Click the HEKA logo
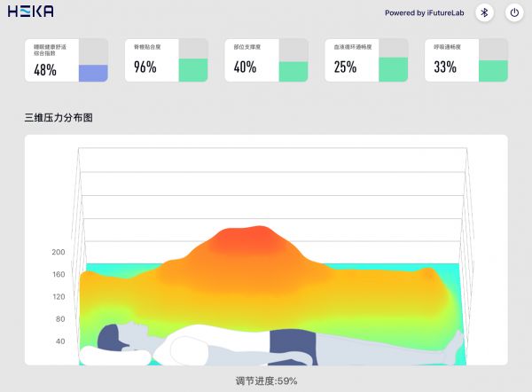The height and width of the screenshot is (392, 532). pyautogui.click(x=30, y=12)
